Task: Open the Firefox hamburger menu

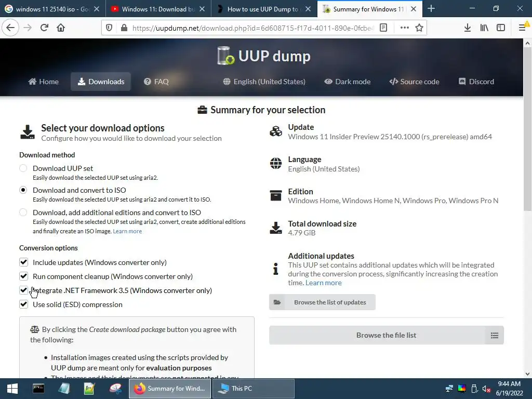Action: coord(522,28)
